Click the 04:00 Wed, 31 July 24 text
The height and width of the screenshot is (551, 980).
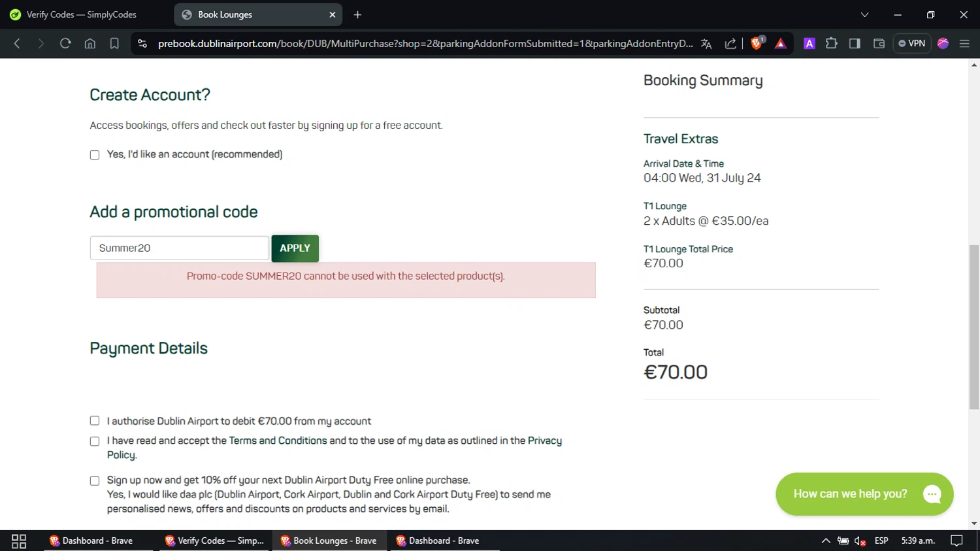[x=702, y=178]
